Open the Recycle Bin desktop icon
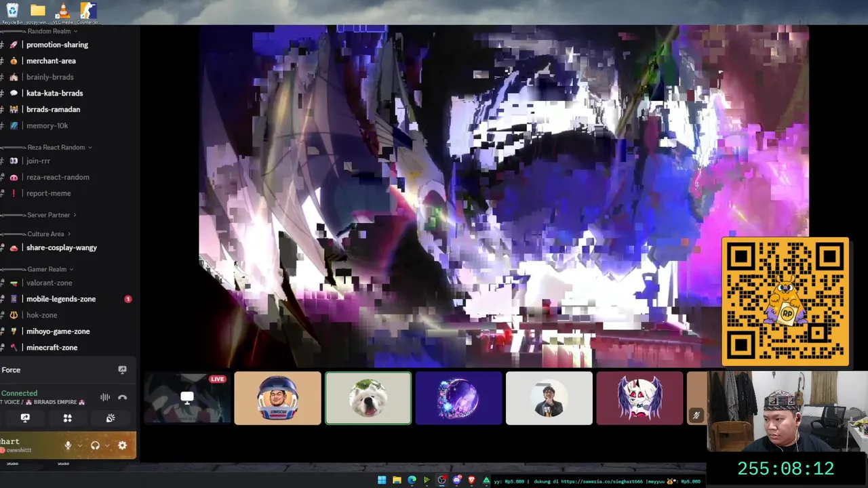868x488 pixels. (12, 13)
